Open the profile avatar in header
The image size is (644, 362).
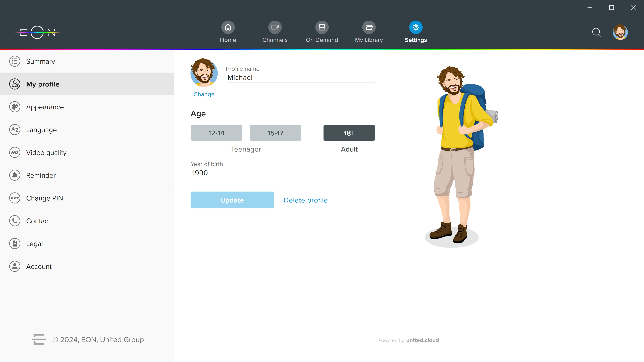click(x=620, y=32)
